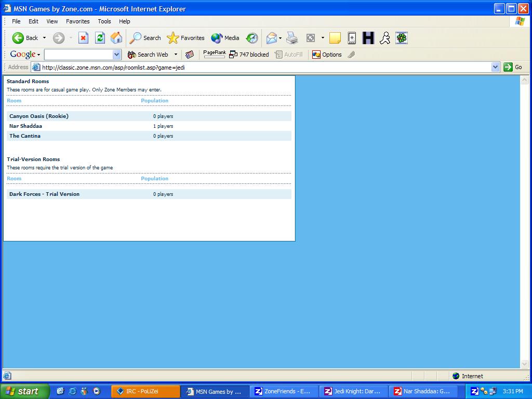Open the Search pane in the toolbar
This screenshot has width=532, height=399.
coord(145,38)
